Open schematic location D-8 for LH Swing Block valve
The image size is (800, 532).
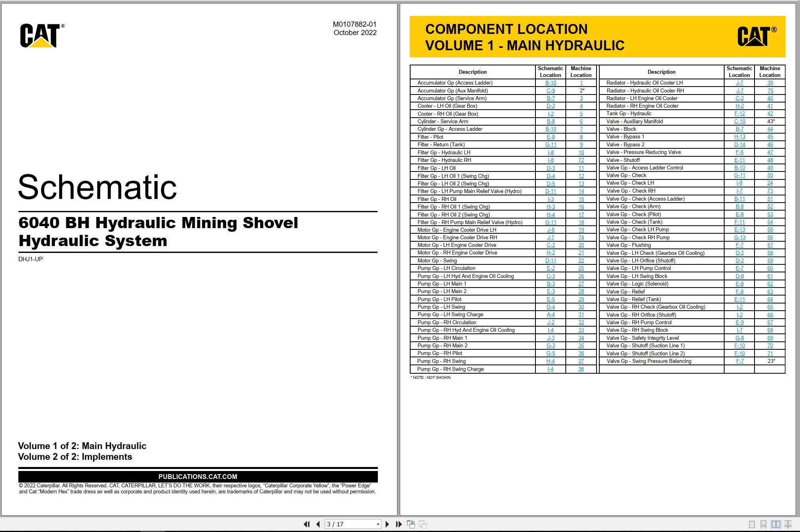pos(740,276)
